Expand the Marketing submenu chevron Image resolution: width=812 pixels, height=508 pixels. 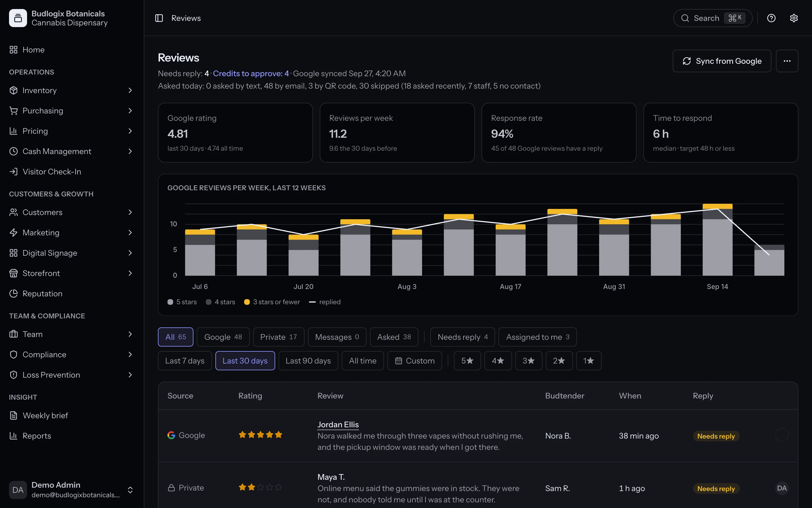130,233
